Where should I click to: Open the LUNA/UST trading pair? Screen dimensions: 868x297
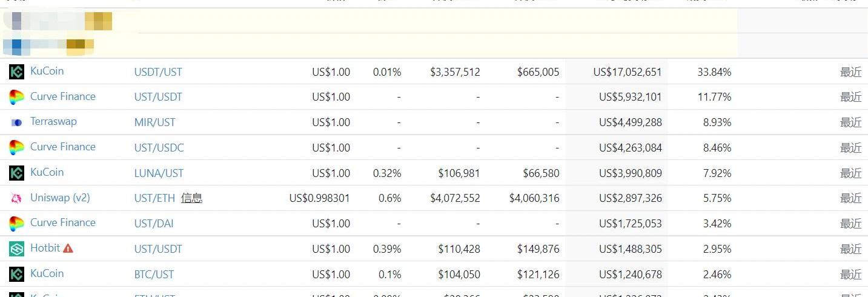[159, 173]
